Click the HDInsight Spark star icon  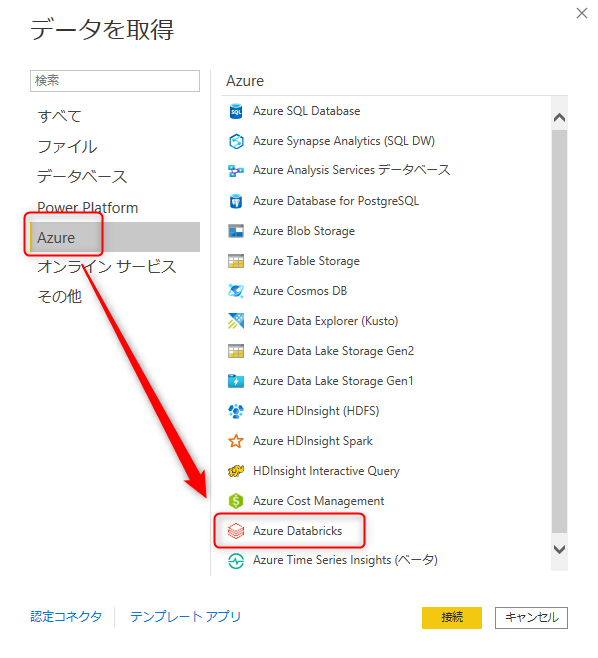click(x=236, y=441)
